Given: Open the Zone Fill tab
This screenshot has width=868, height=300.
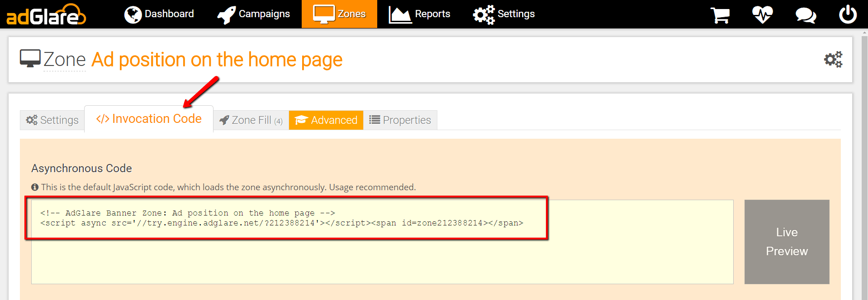Looking at the screenshot, I should coord(251,120).
